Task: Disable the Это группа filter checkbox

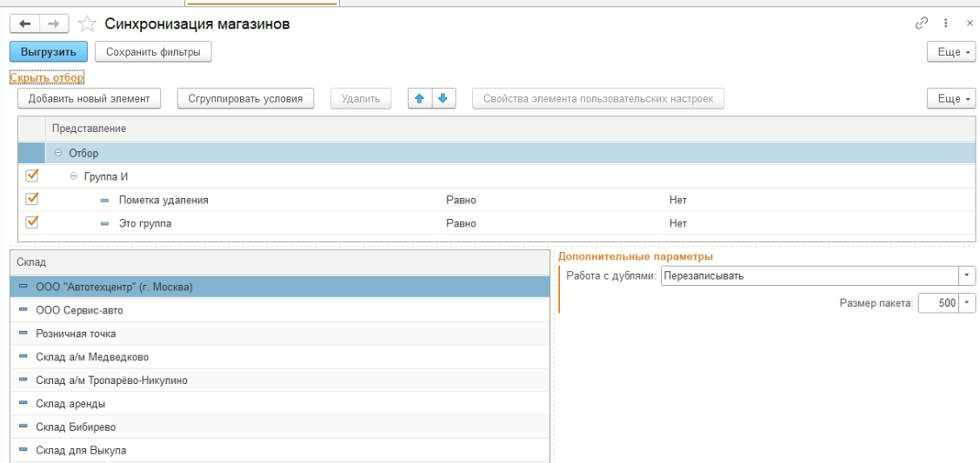Action: pos(32,222)
